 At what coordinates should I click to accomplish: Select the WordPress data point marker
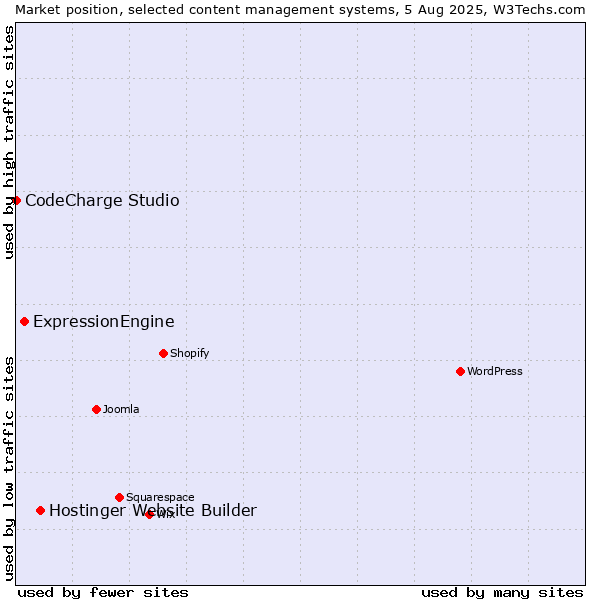tap(460, 371)
